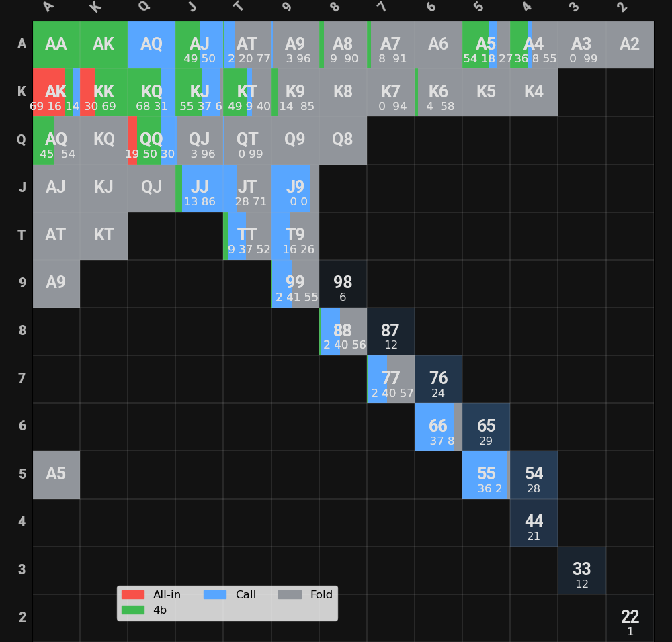
Task: Click the J9 hand cell
Action: pyautogui.click(x=295, y=188)
